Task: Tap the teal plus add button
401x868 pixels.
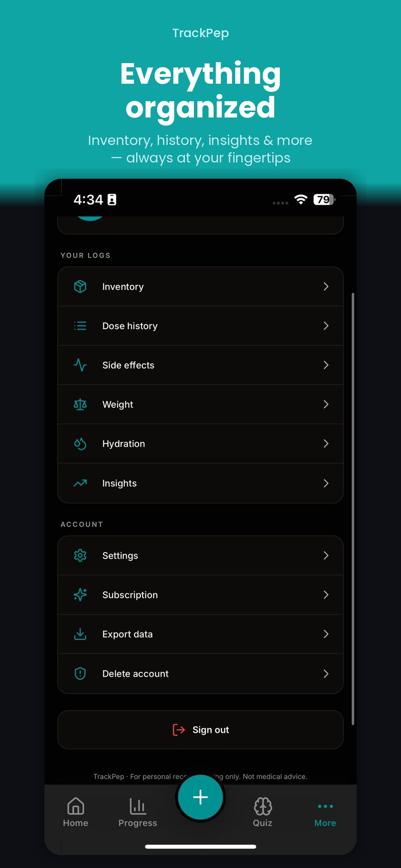Action: tap(200, 797)
